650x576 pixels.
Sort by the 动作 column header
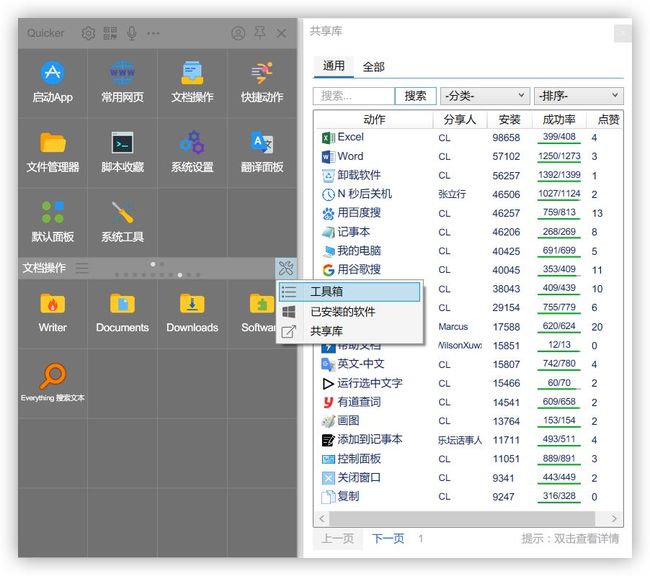(374, 120)
